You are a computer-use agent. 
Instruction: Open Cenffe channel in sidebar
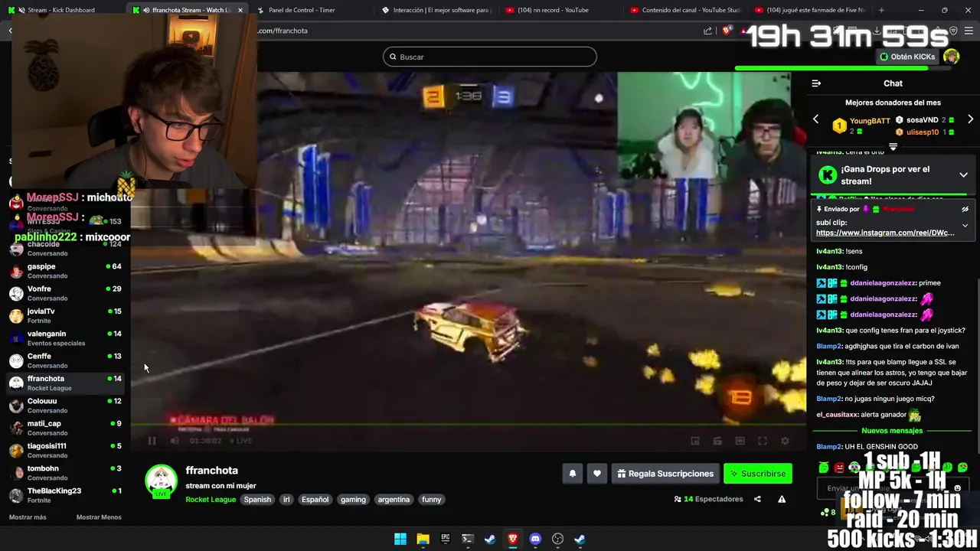pyautogui.click(x=65, y=360)
